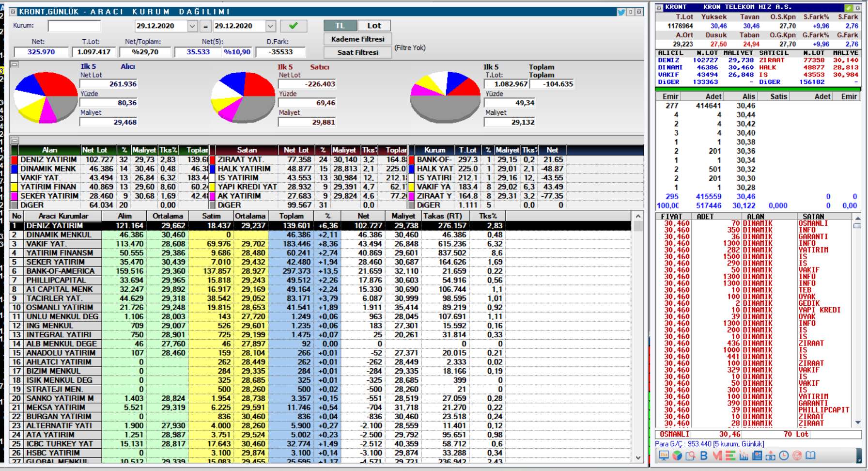Click yellow swatch beside YAPI KREDI YAT
The image size is (868, 471).
tap(212, 187)
